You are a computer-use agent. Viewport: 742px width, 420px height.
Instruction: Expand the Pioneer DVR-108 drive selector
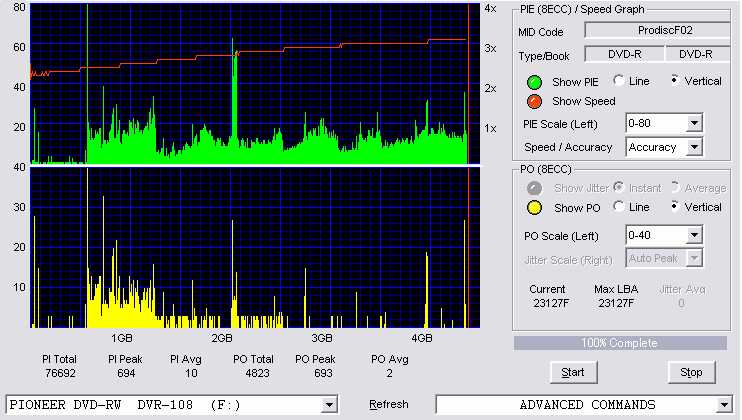coord(329,405)
